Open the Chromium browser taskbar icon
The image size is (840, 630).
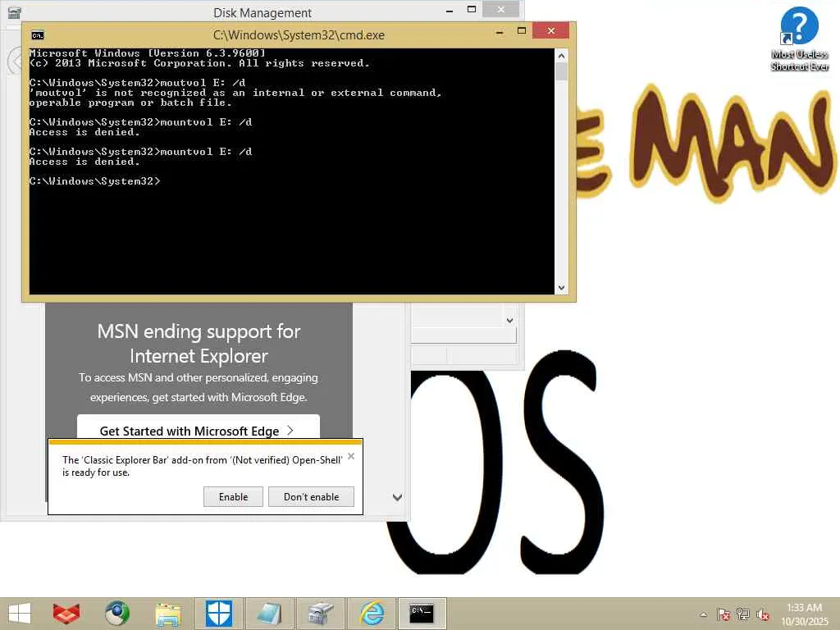(x=116, y=614)
